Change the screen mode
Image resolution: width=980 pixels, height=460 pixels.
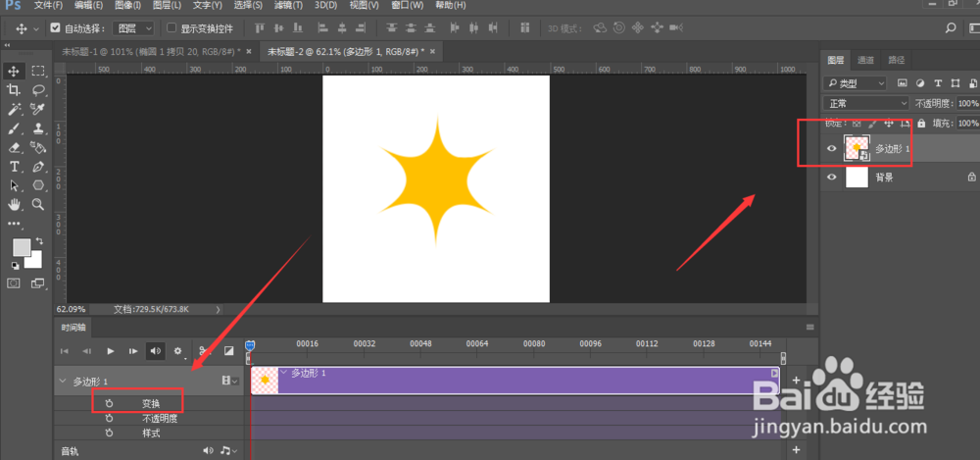[x=38, y=283]
